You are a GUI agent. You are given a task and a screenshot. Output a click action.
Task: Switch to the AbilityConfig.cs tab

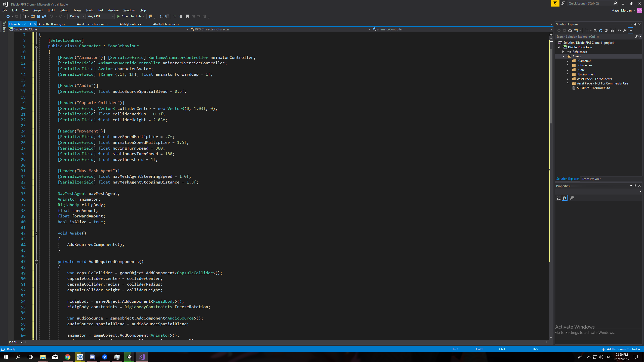coord(130,24)
